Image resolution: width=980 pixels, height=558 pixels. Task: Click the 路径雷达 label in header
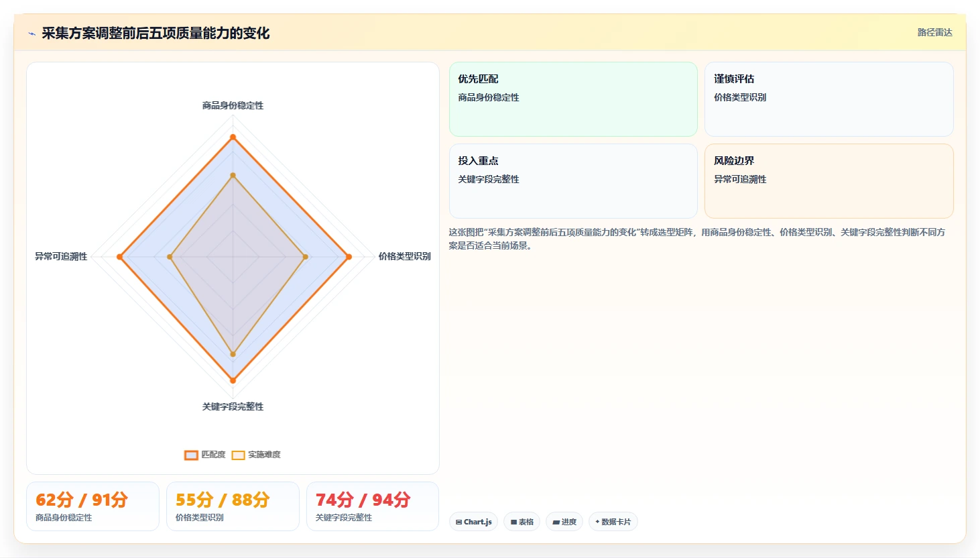click(x=934, y=32)
